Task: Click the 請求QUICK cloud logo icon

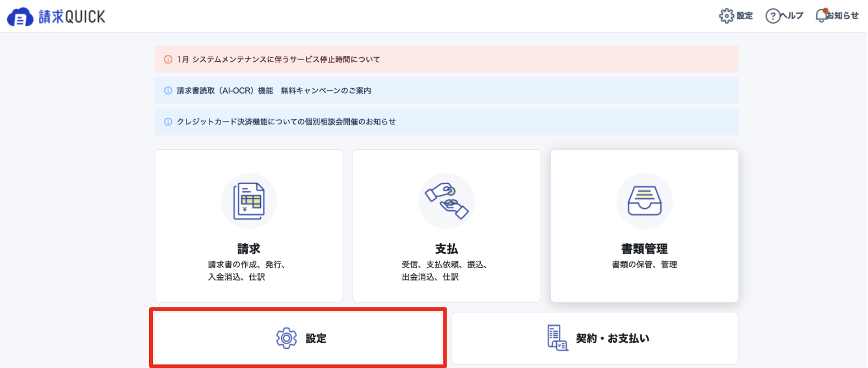Action: point(20,17)
